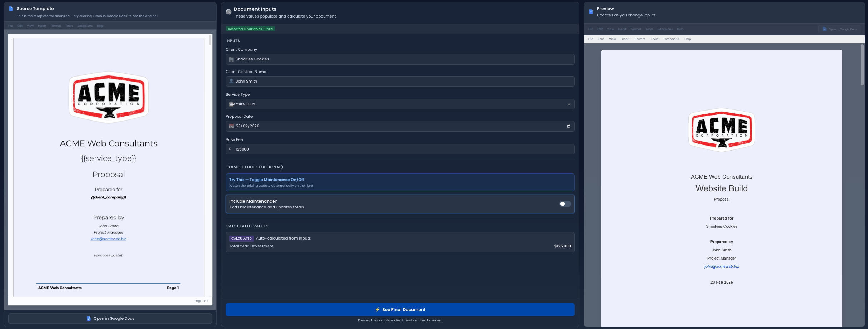Click Open in Google Docs in Preview header
Viewport: 868px width, 329px height.
pos(839,29)
